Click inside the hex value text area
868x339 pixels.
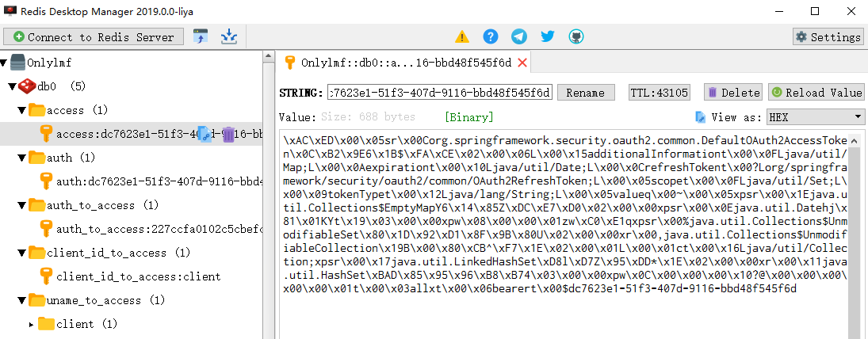[x=564, y=234]
